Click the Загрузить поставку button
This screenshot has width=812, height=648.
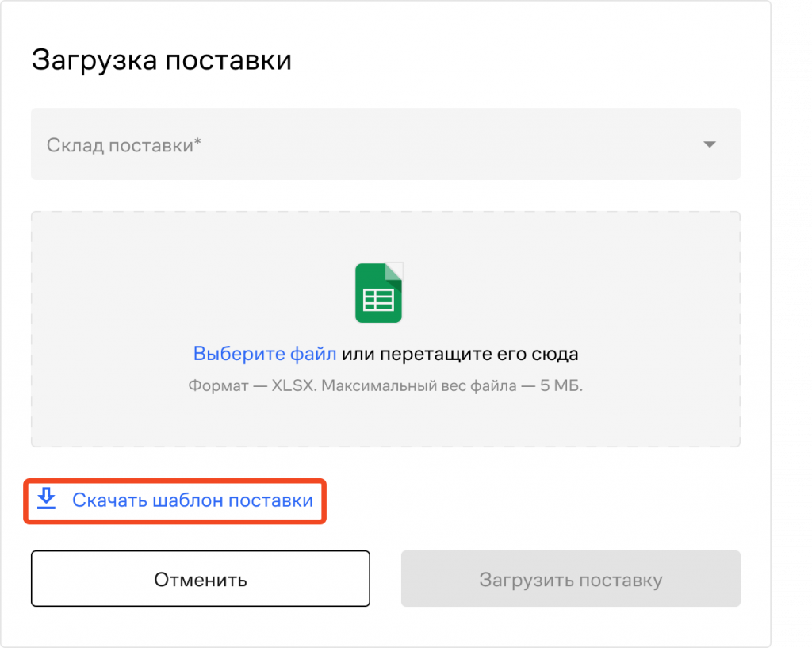click(x=571, y=578)
